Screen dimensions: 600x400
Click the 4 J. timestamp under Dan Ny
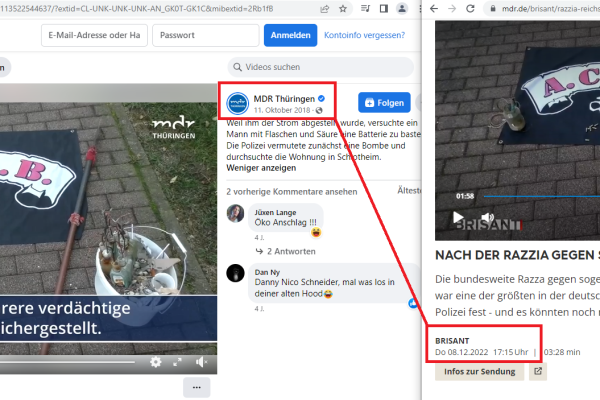coord(259,309)
